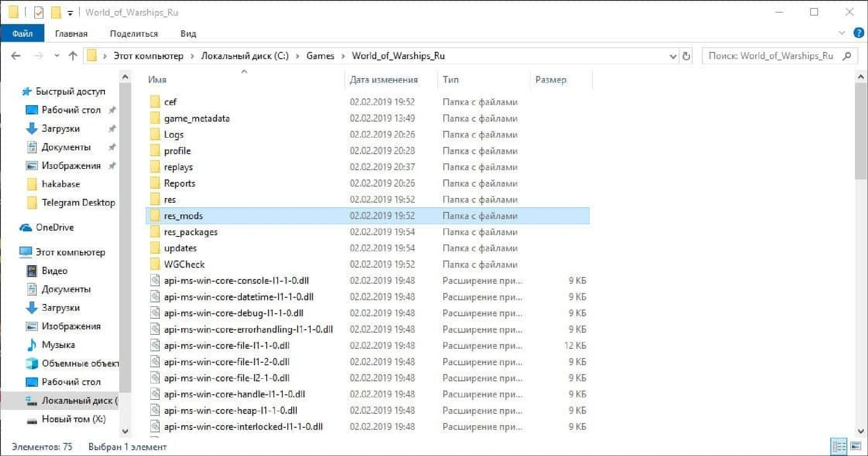
Task: Switch to the Поделиться ribbon tab
Action: pyautogui.click(x=134, y=33)
